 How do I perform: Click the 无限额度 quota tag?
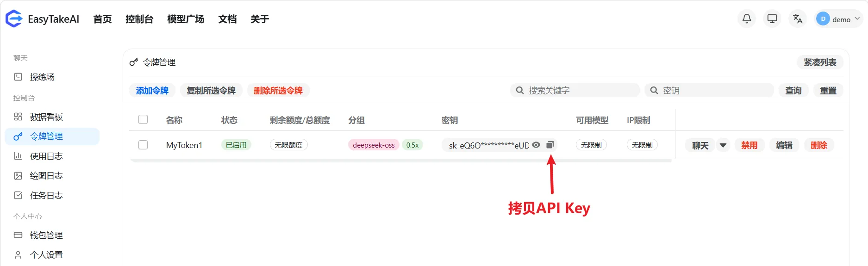point(288,145)
